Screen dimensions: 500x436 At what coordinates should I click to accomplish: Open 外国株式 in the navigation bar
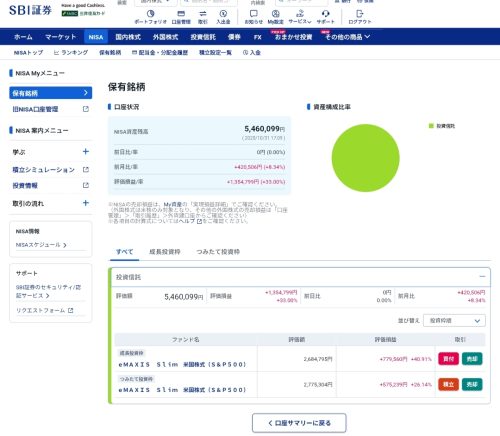165,37
